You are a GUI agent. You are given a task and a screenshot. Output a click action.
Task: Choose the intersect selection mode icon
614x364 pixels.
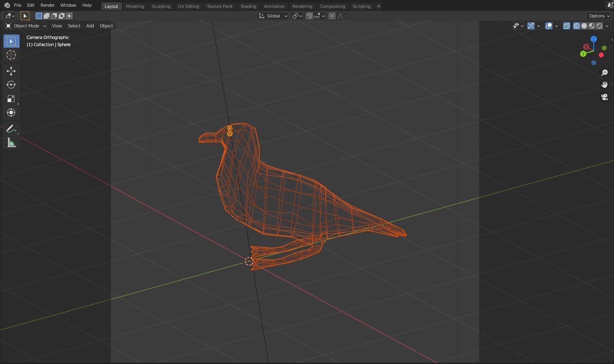click(69, 16)
